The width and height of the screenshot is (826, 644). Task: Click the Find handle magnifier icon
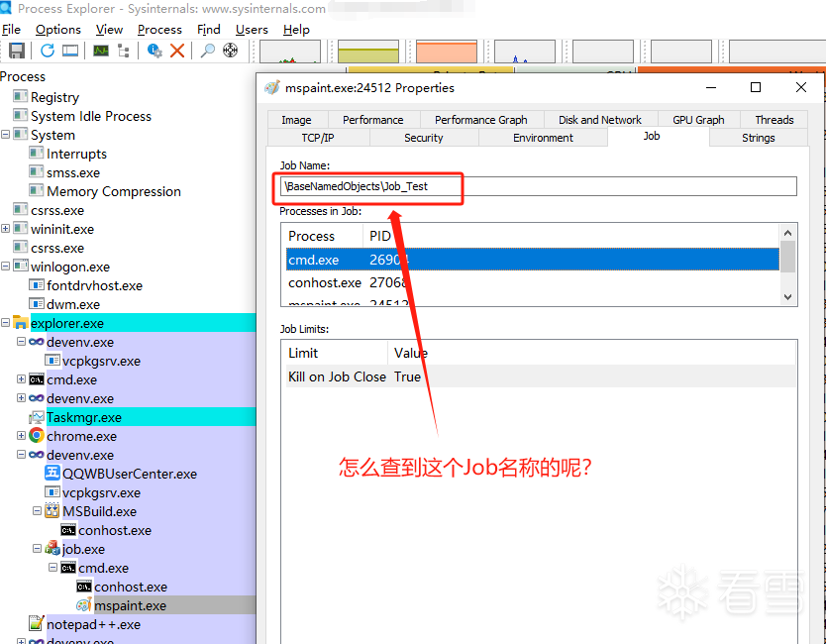click(x=208, y=51)
